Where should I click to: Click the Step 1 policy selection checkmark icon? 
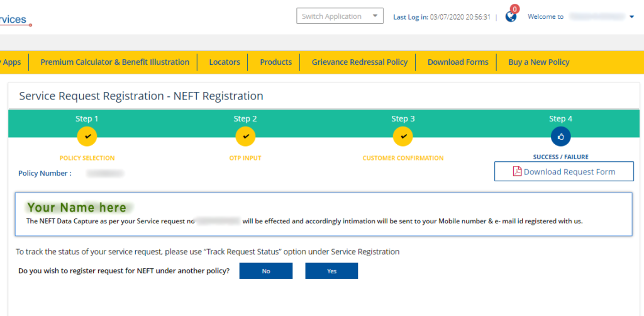pos(87,136)
